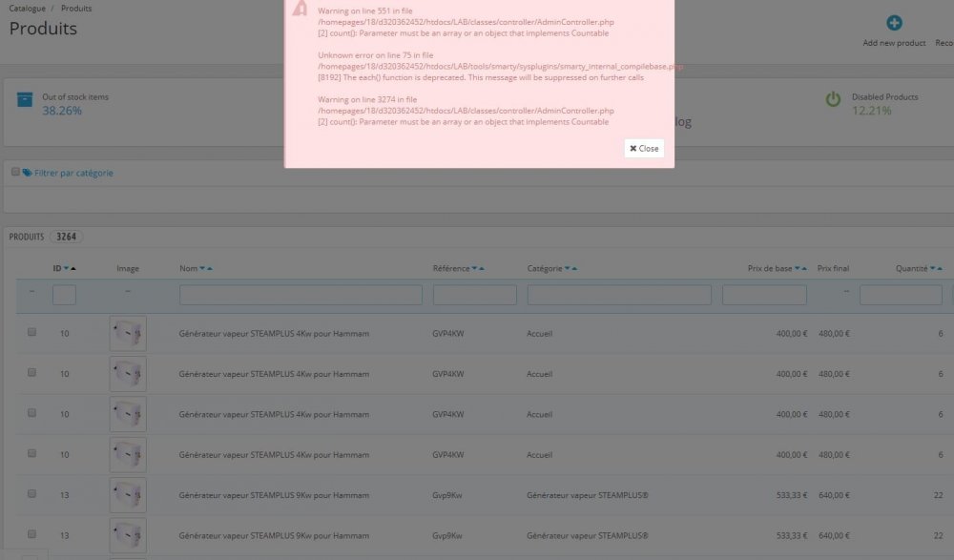Sort Catégorie column ascending arrow
The image size is (954, 560).
(574, 268)
